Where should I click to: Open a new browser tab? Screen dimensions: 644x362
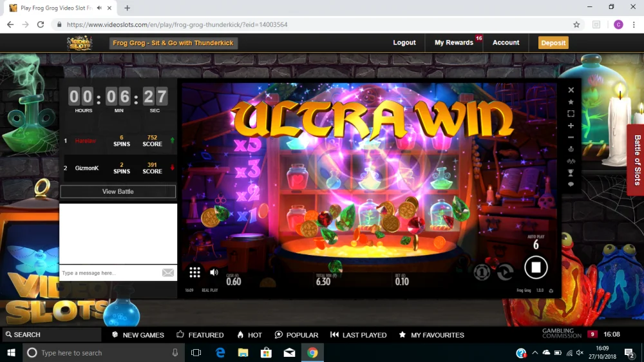(x=127, y=8)
